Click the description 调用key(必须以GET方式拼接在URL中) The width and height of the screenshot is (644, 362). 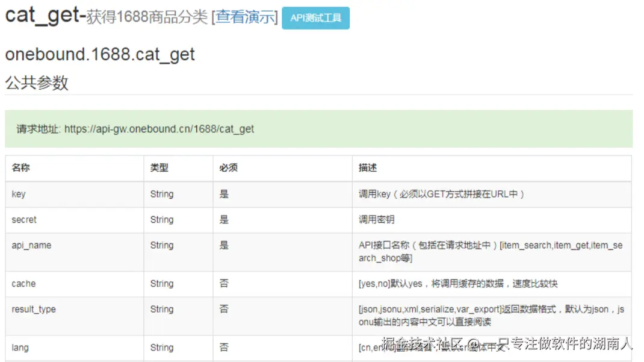[442, 194]
